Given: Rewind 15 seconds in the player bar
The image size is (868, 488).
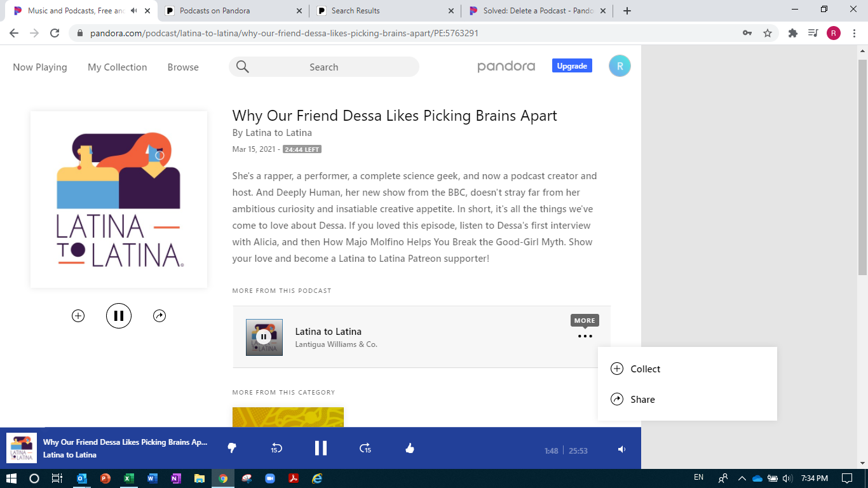Looking at the screenshot, I should (x=276, y=449).
